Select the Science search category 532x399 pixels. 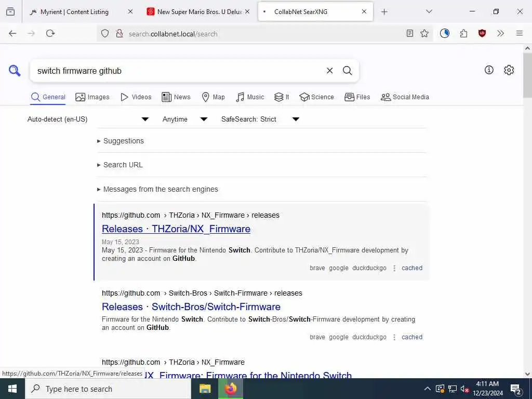click(316, 97)
